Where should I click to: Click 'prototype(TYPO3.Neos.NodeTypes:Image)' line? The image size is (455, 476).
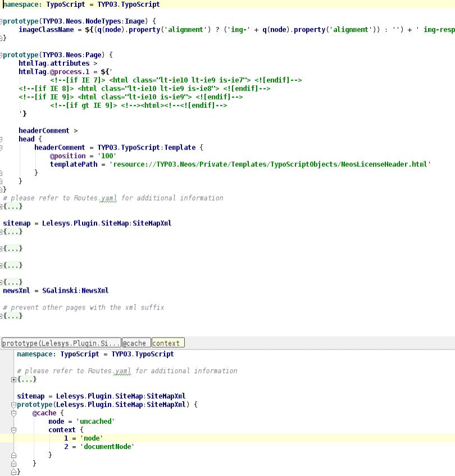pos(79,21)
